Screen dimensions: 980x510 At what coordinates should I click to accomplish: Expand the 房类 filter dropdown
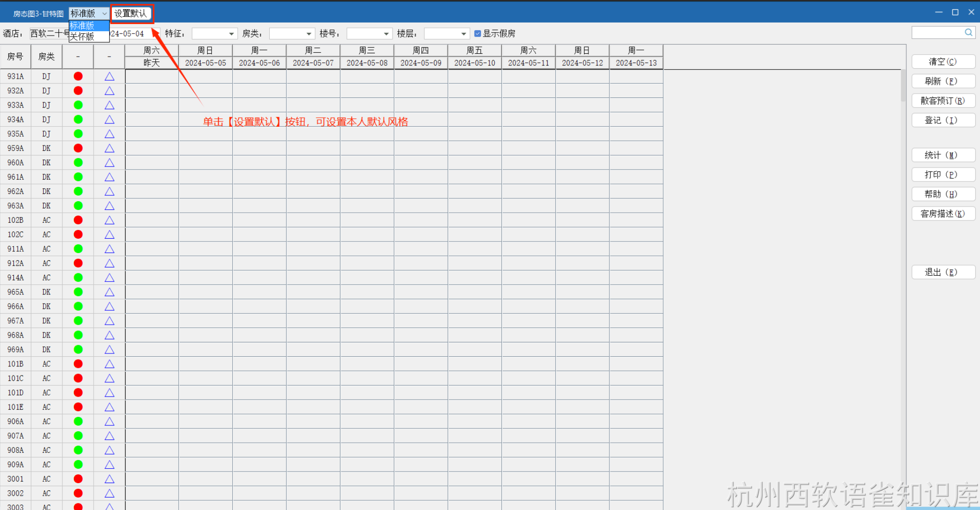click(309, 34)
